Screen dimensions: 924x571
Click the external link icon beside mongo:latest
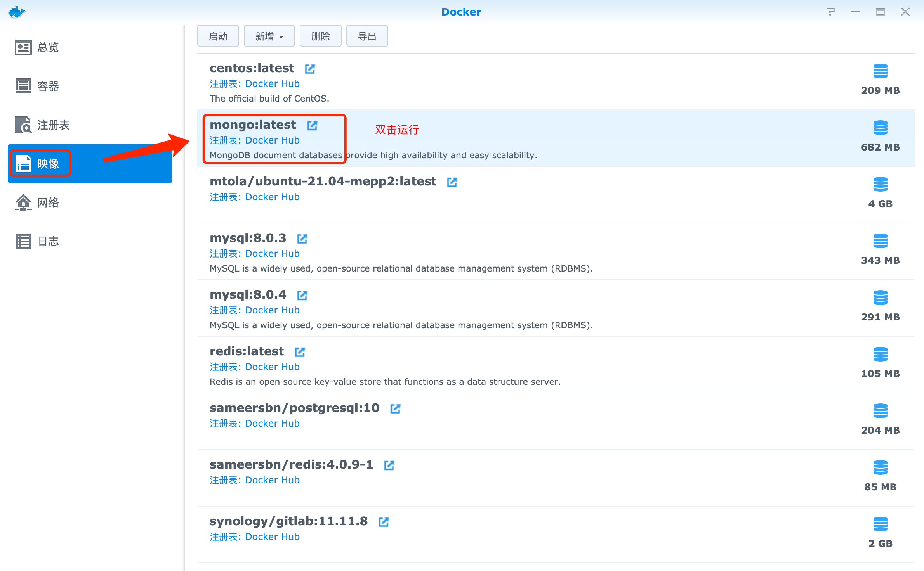(312, 125)
